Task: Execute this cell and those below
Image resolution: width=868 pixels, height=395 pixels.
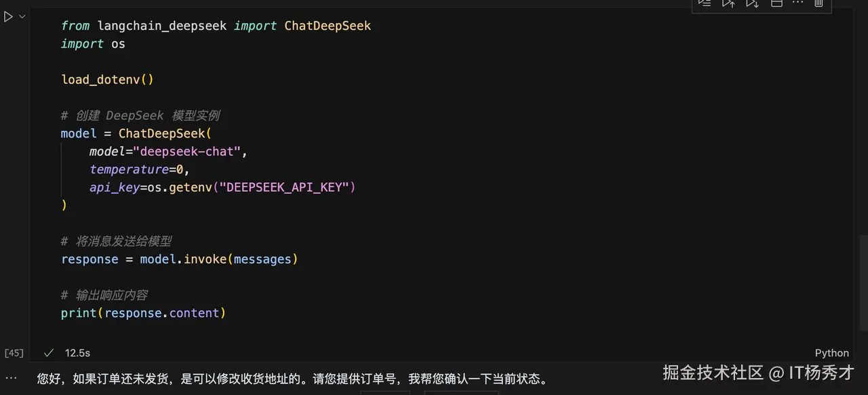Action: 752,3
